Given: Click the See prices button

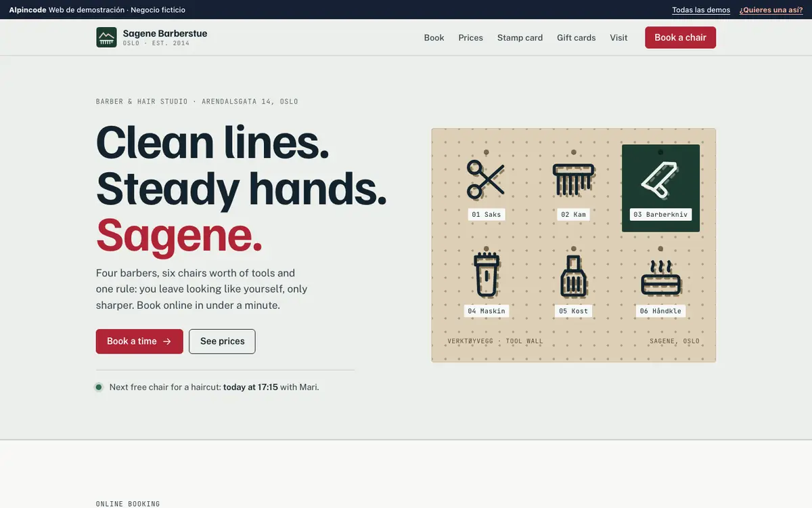Looking at the screenshot, I should click(x=222, y=341).
